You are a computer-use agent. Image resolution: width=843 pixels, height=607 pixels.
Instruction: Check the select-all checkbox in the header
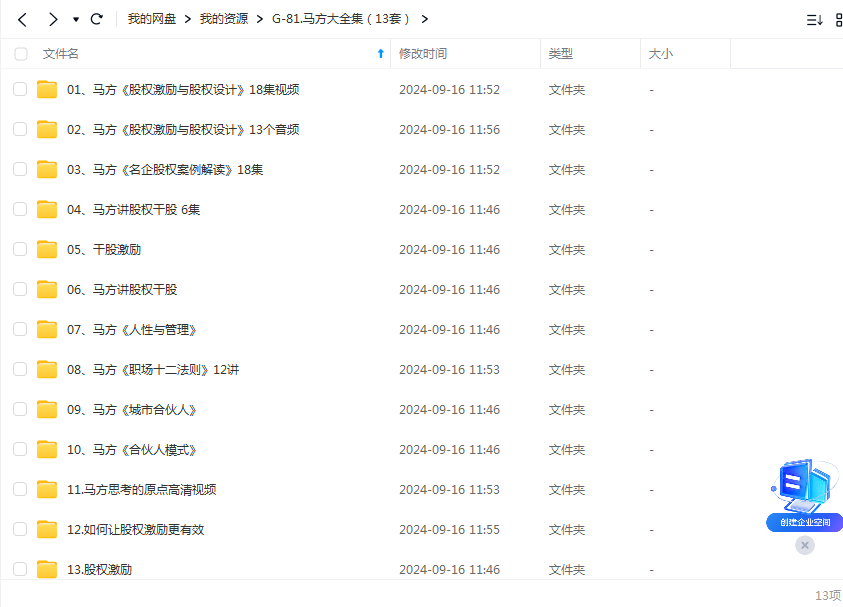click(x=21, y=55)
